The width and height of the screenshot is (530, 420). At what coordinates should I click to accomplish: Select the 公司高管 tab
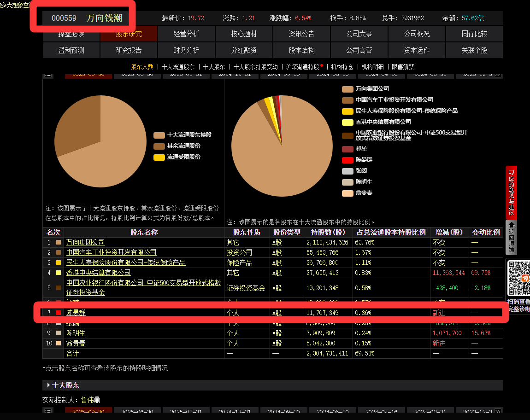tap(359, 50)
